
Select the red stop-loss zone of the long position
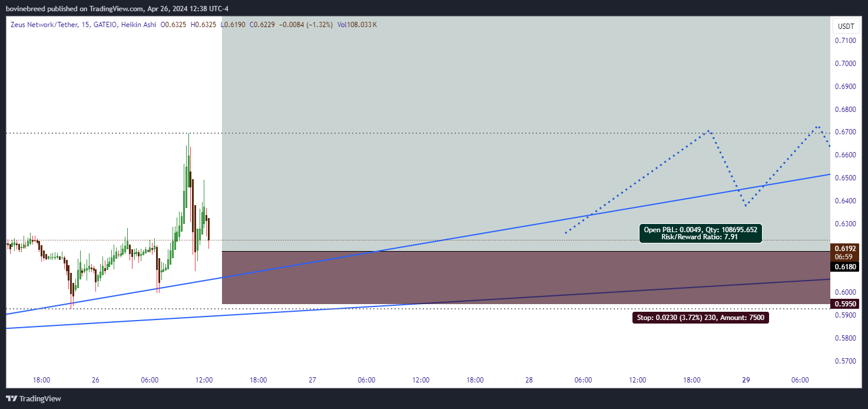click(x=525, y=278)
